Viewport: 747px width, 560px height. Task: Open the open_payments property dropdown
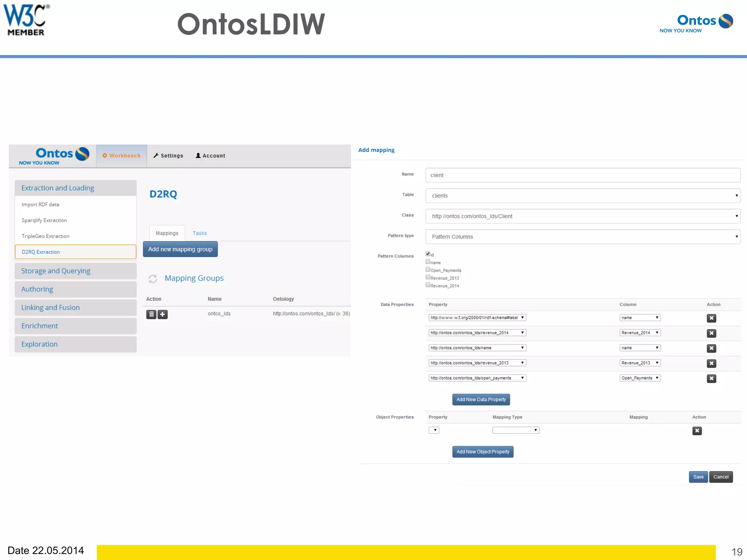477,378
